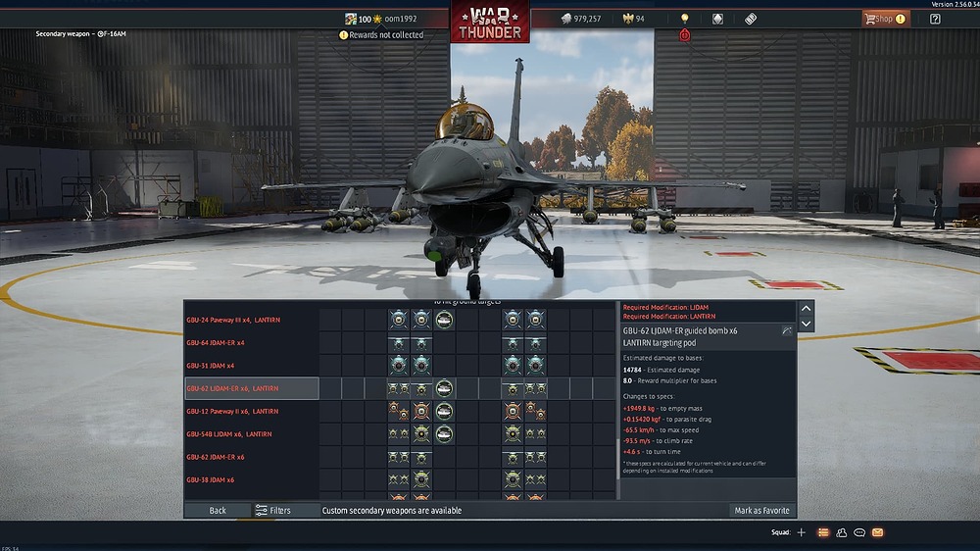Click '8.0 - Reward multiplier for bases' text

pyautogui.click(x=669, y=380)
